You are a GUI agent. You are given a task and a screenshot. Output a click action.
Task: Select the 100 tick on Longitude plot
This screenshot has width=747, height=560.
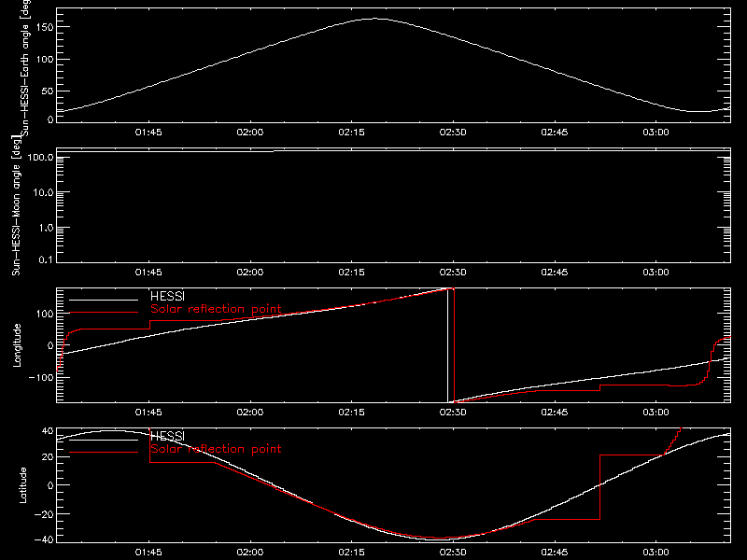coord(44,314)
